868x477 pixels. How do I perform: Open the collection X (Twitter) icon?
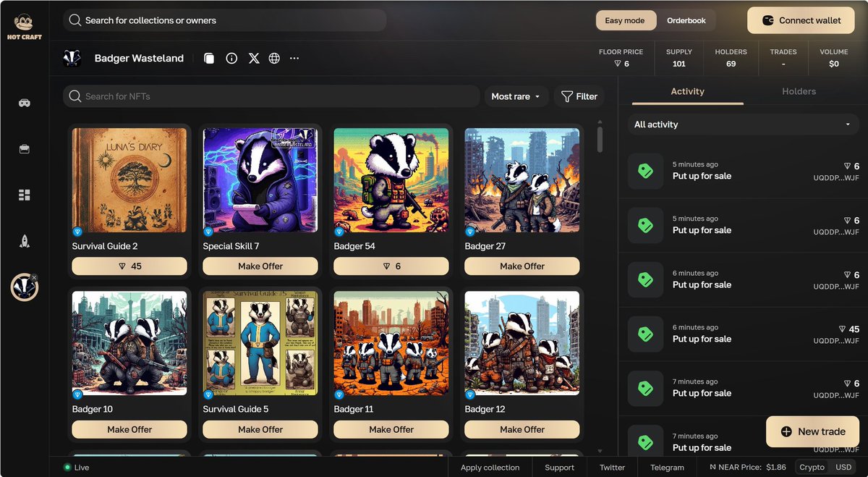[254, 59]
